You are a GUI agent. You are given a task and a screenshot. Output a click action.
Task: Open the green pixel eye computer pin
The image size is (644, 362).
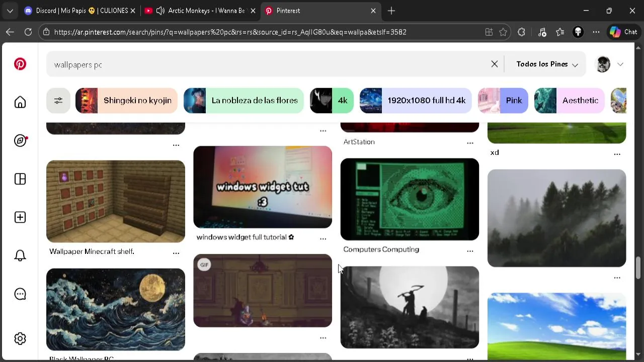pos(410,199)
